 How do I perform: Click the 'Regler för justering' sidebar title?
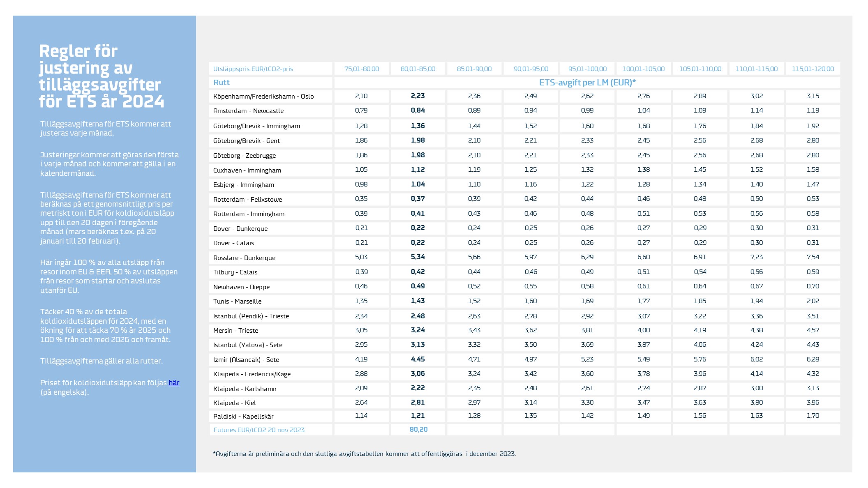pos(101,76)
